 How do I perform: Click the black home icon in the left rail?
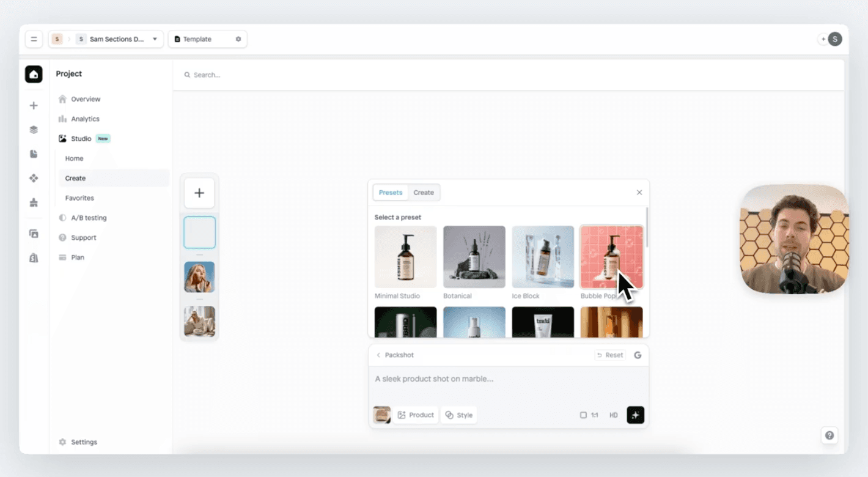tap(34, 74)
